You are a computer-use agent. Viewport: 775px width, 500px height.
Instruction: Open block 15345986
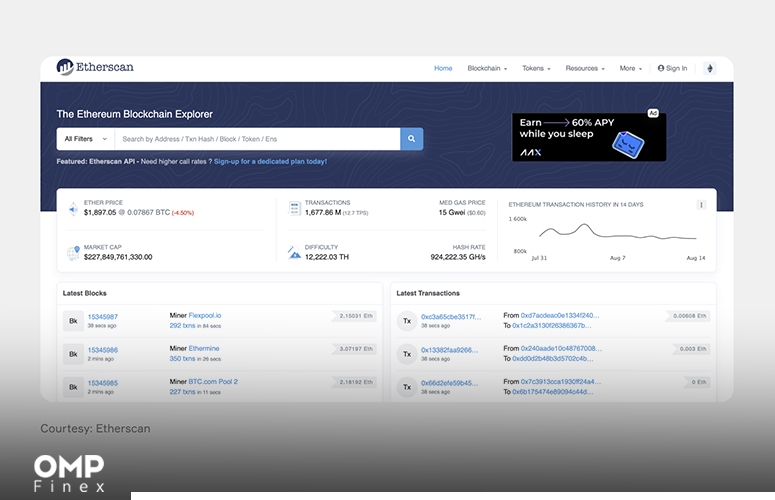click(103, 350)
